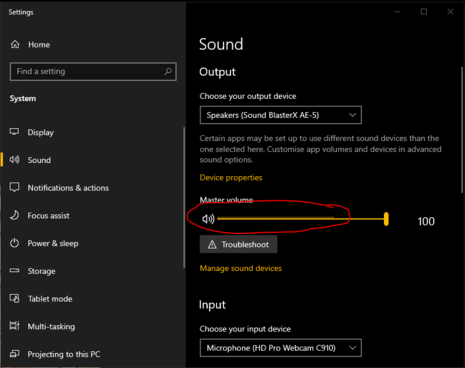
Task: Click the Sound speaker icon in sidebar
Action: 14,160
